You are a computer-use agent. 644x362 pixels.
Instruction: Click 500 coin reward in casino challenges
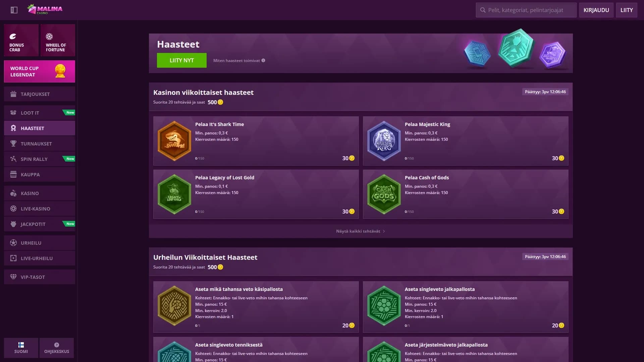215,102
